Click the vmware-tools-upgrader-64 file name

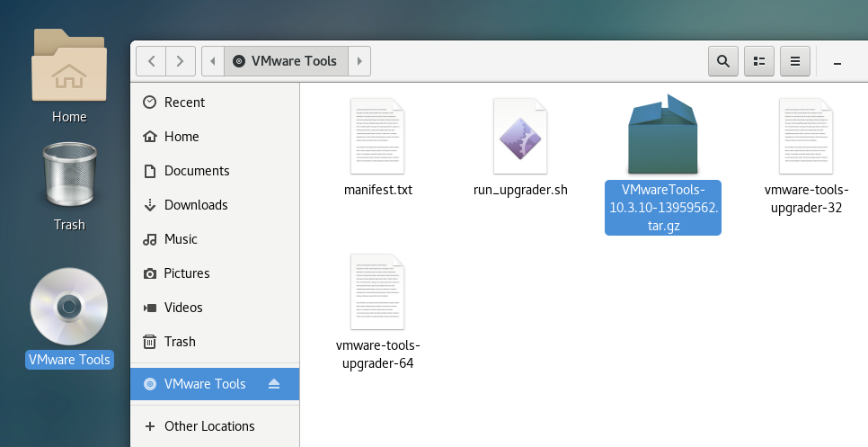pyautogui.click(x=378, y=354)
